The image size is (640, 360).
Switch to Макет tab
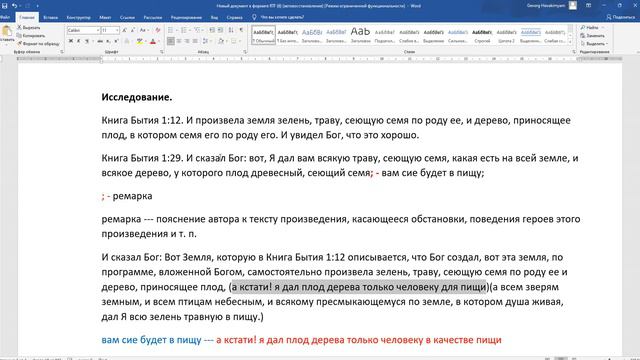point(105,18)
